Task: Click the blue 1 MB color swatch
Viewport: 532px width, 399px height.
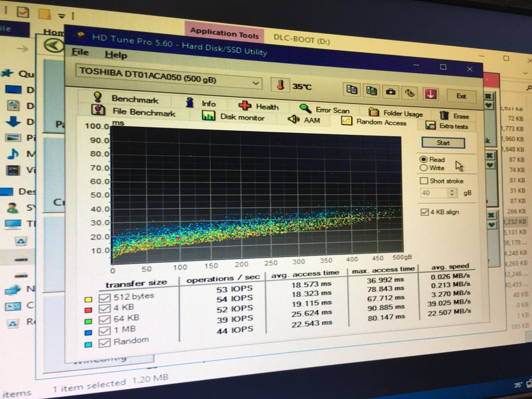Action: (88, 333)
